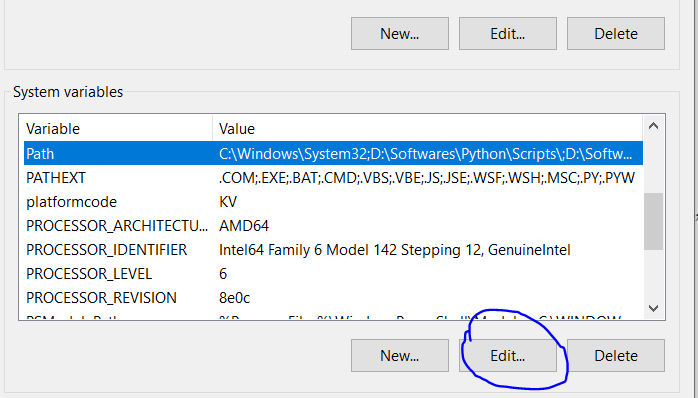Click the .COM;.EXE;.BAT PATHEXT value

pos(426,178)
